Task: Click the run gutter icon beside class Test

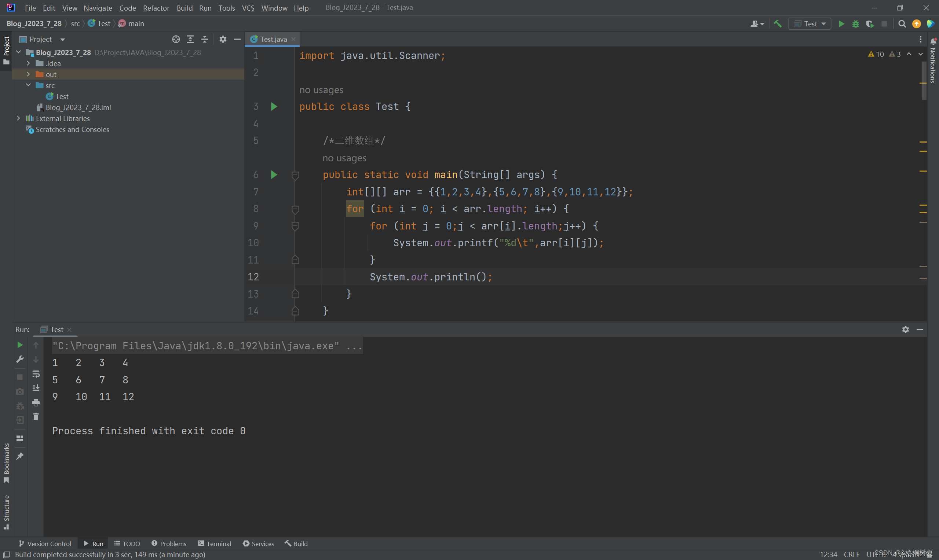Action: coord(274,106)
